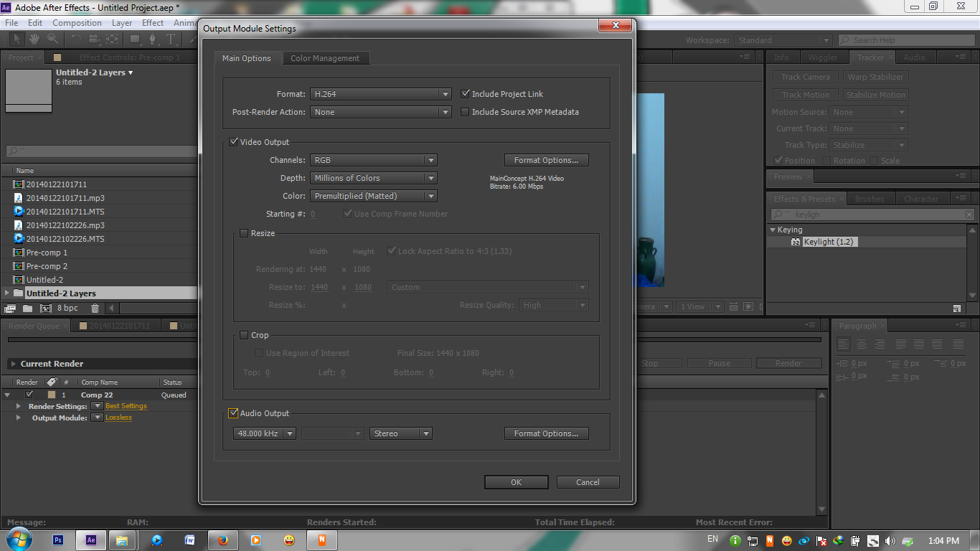Viewport: 980px width, 551px height.
Task: Open Photoshop from the Windows taskbar
Action: coord(59,540)
